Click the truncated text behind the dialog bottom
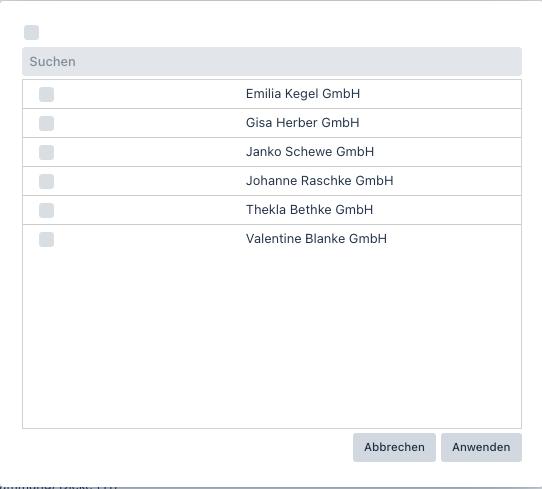Viewport: 542px width, 489px height. pos(59,487)
